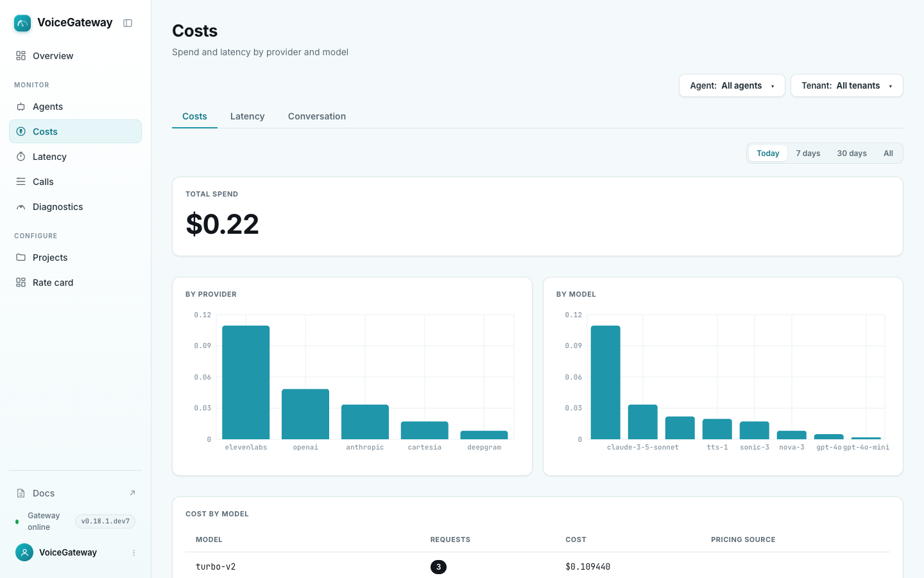The height and width of the screenshot is (578, 924).
Task: Click the Latency stopwatch icon
Action: (x=21, y=157)
